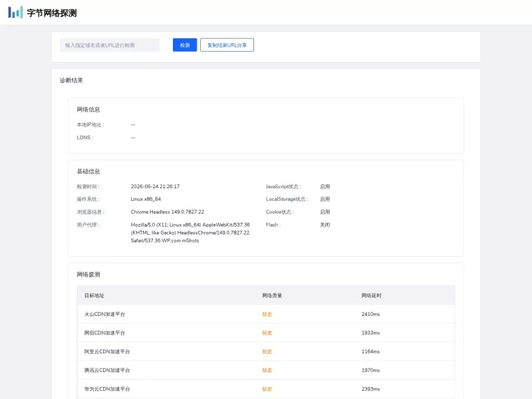Viewport: 532px width, 399px height.
Task: Click the 字节网络探测 title text
Action: click(x=52, y=13)
